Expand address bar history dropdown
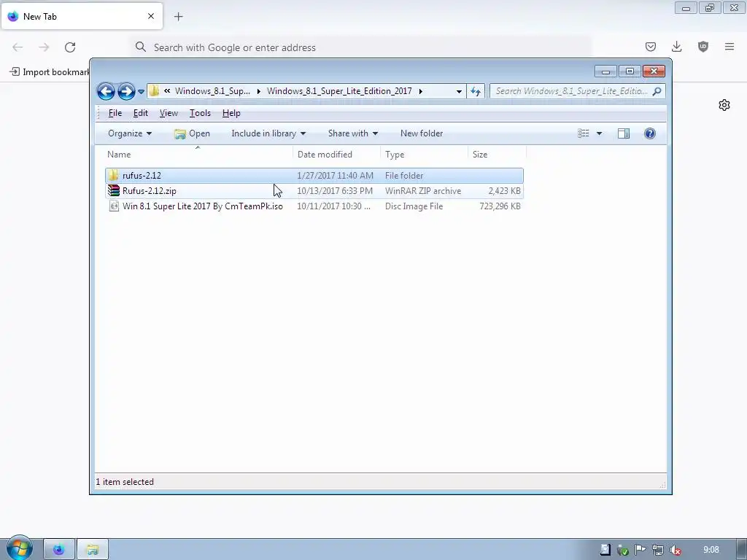The image size is (747, 560). [x=459, y=91]
